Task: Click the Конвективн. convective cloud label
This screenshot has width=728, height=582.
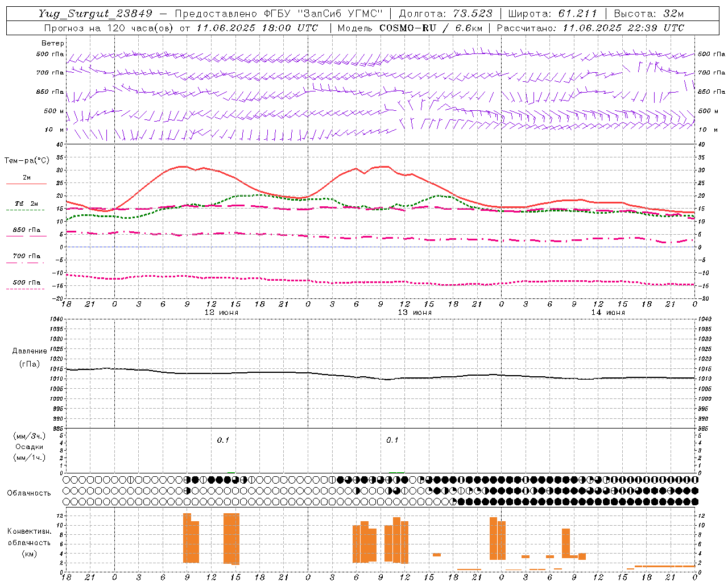Action: pyautogui.click(x=29, y=531)
